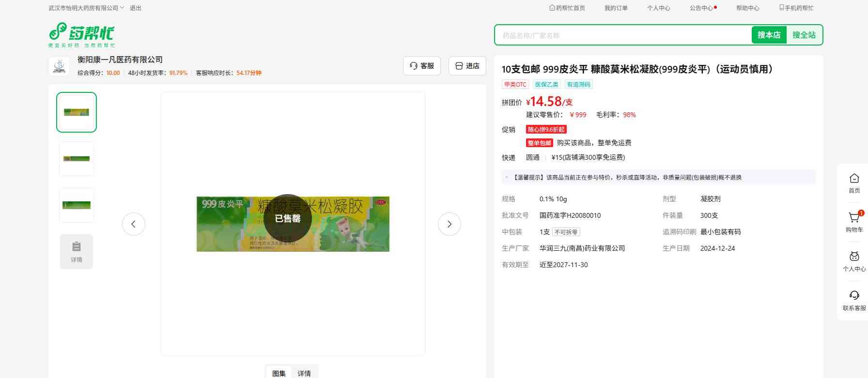Go to 首页 via sidebar home icon

[x=854, y=182]
